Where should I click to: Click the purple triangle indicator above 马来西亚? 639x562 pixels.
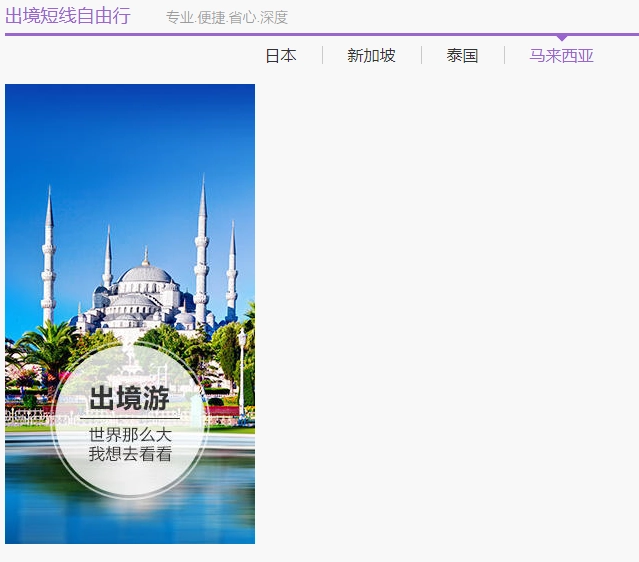(x=561, y=38)
